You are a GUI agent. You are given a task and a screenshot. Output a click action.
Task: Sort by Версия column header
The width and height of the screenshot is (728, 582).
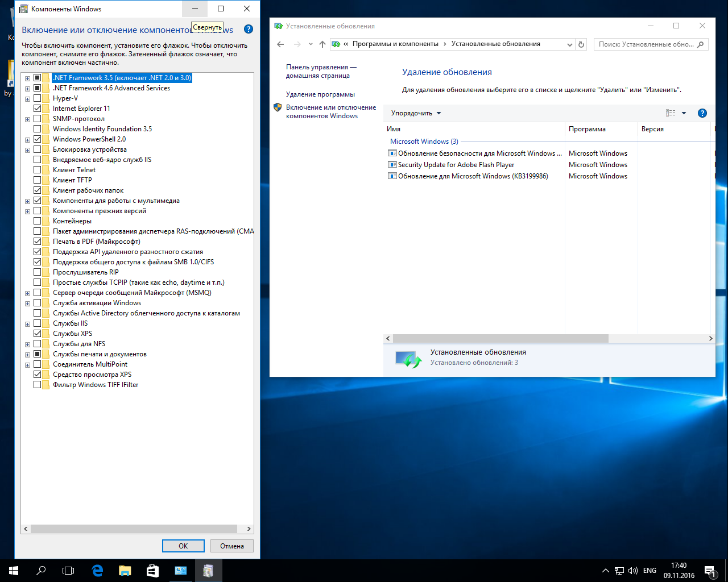coord(674,129)
